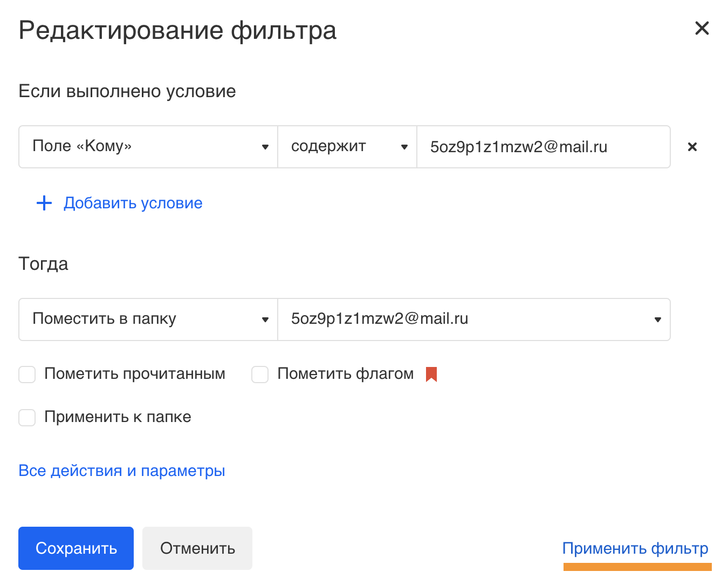Enable Применить к папке checkbox

27,418
